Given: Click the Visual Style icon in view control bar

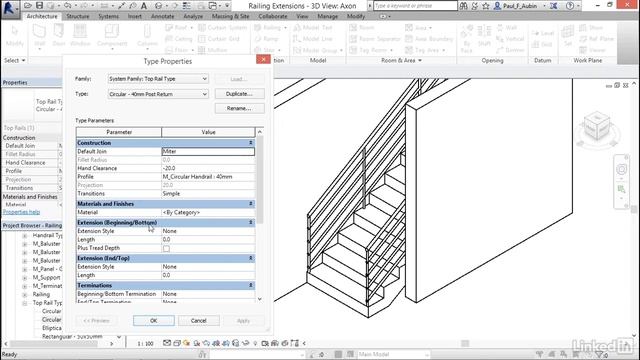Looking at the screenshot, I should pos(177,343).
